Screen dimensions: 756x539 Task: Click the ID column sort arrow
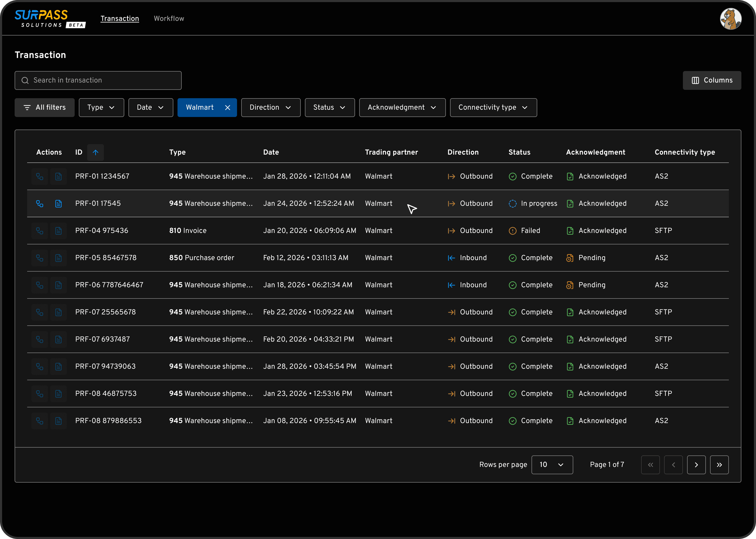point(96,152)
